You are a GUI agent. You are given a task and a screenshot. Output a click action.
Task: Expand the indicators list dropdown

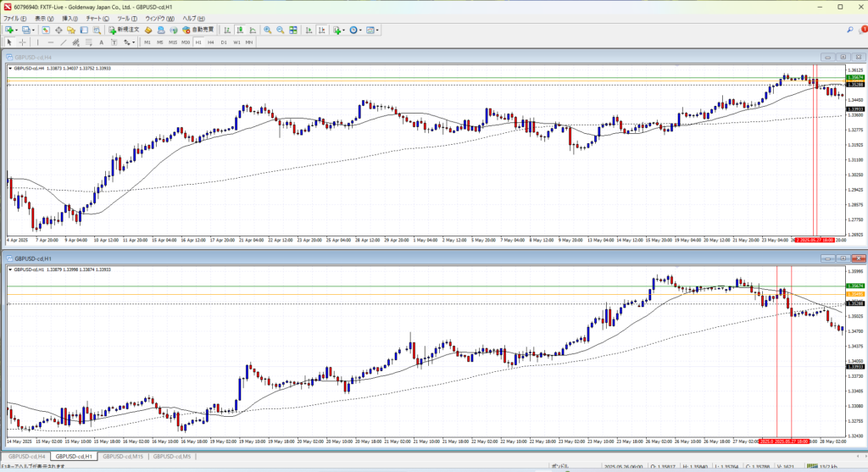344,30
